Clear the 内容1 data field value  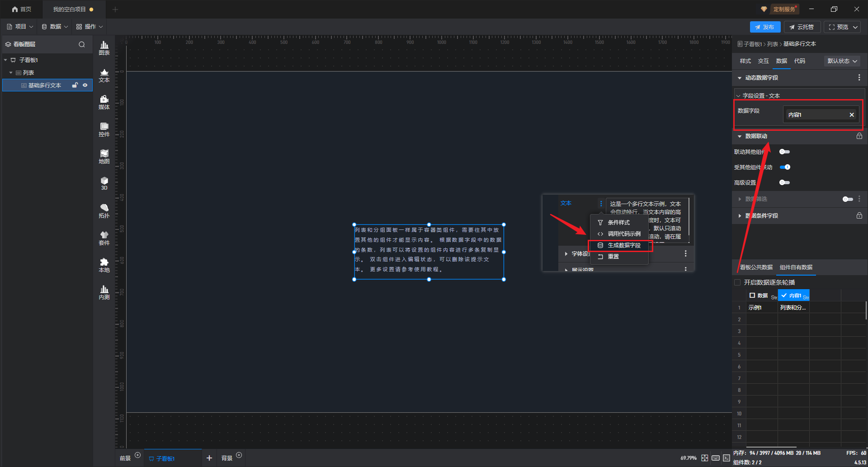(852, 115)
